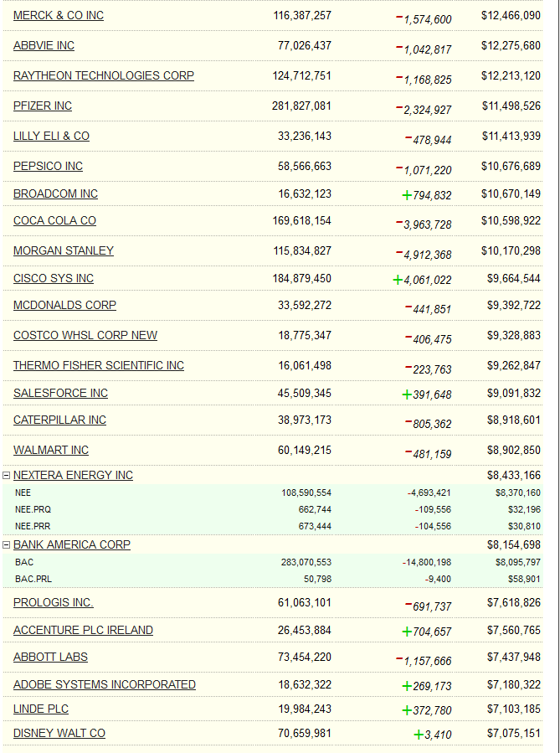Click Pfizer shares value 281,827,081
The image size is (560, 753).
[302, 106]
